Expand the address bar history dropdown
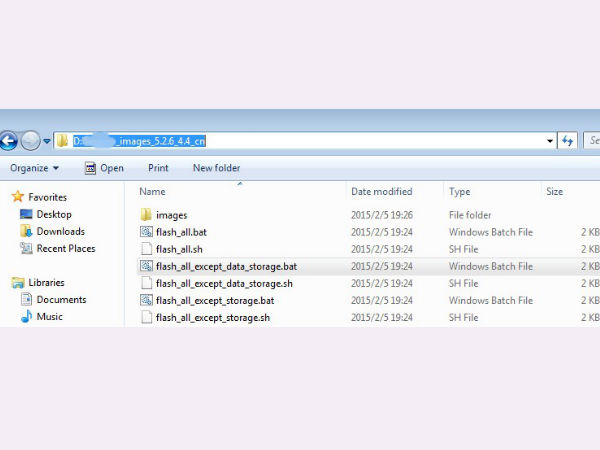The width and height of the screenshot is (600, 450). 550,141
